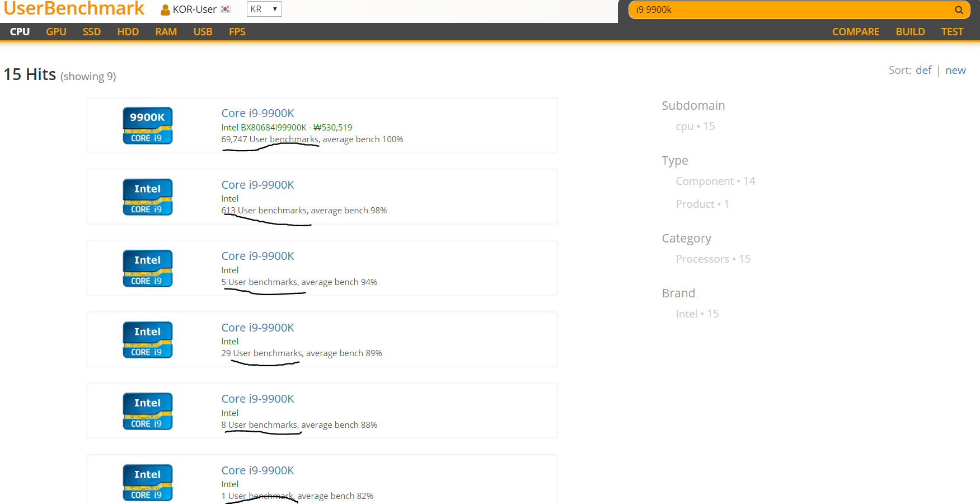Click the '15 Hits' heading
980x504 pixels.
[30, 74]
